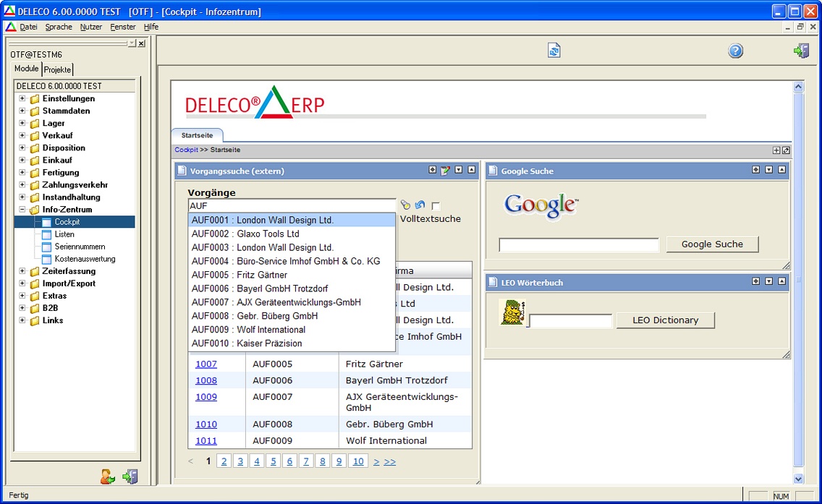This screenshot has width=822, height=504.
Task: Open help via the blue question mark icon
Action: pos(735,51)
